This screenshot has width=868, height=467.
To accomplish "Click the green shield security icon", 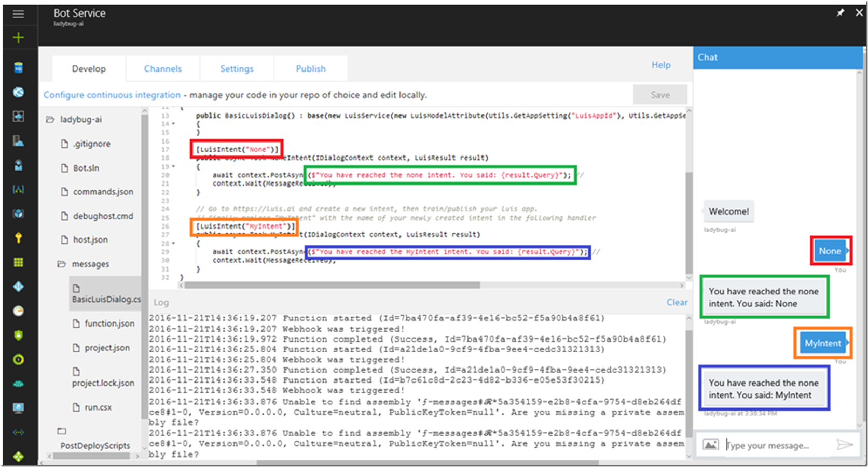I will (x=18, y=335).
